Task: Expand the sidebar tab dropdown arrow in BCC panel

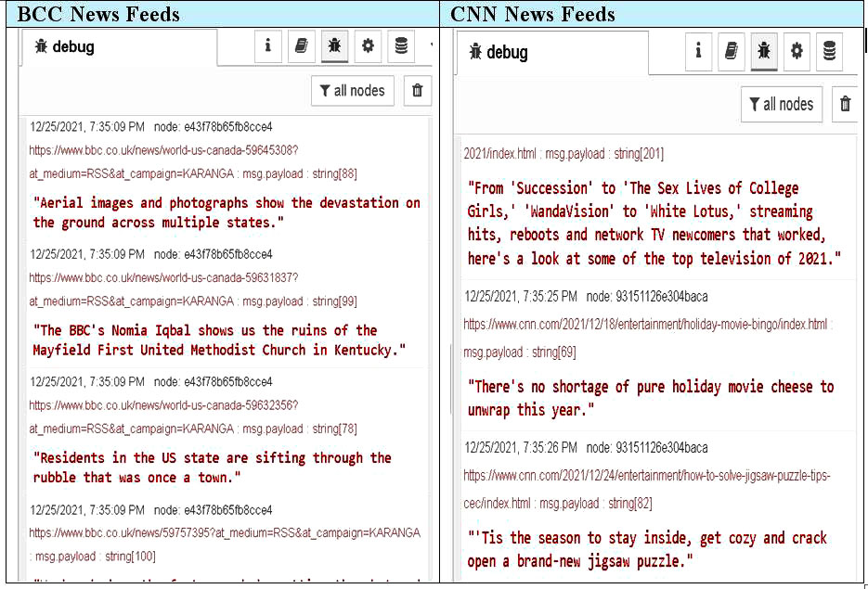Action: [430, 45]
